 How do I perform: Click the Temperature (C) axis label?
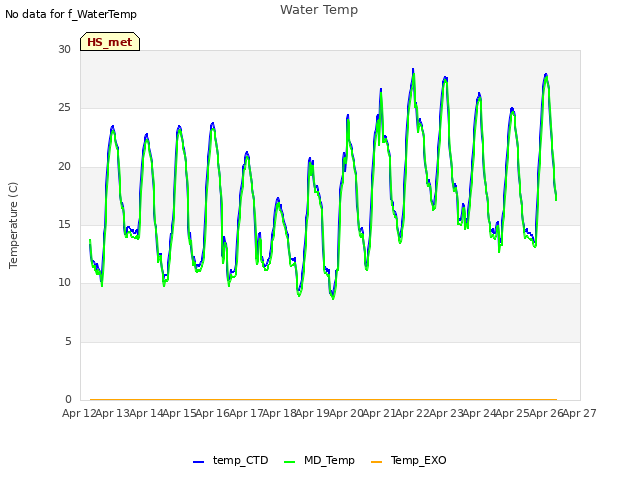click(x=13, y=225)
